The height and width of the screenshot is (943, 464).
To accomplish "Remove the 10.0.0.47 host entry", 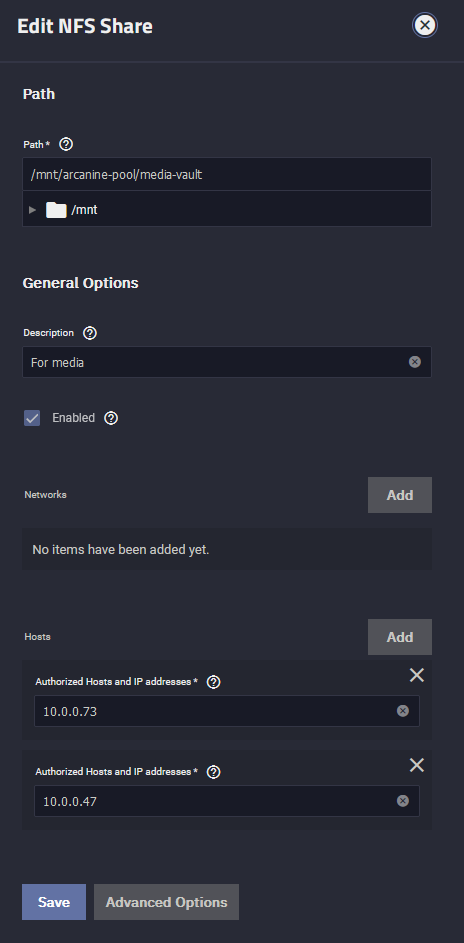I will (417, 765).
